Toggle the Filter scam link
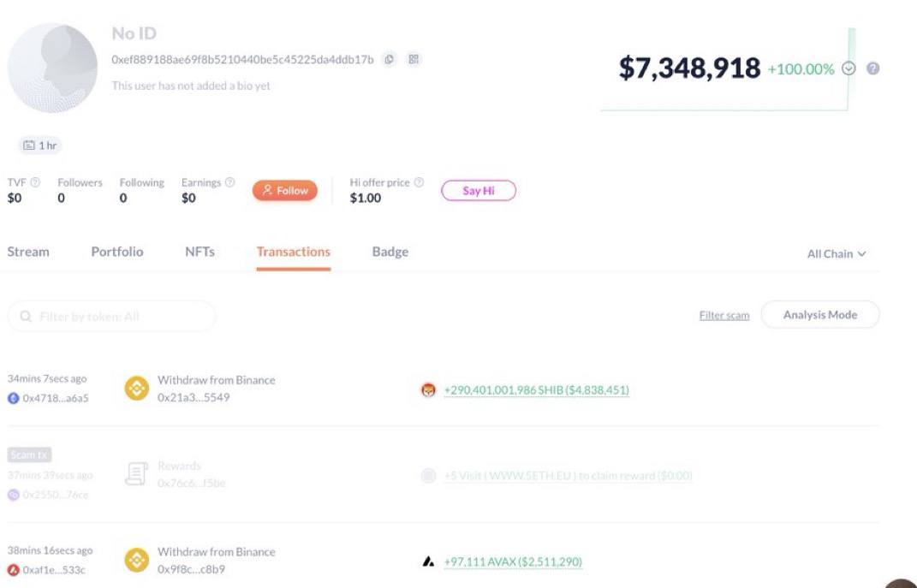Image resolution: width=917 pixels, height=588 pixels. click(x=723, y=316)
